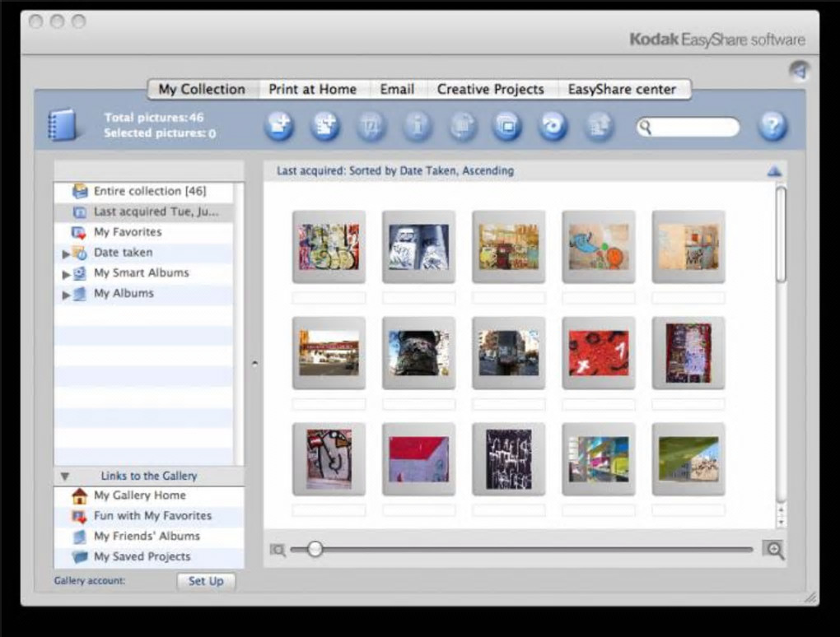Select the black and white drip-paint thumbnail
This screenshot has width=840, height=637.
pos(508,458)
